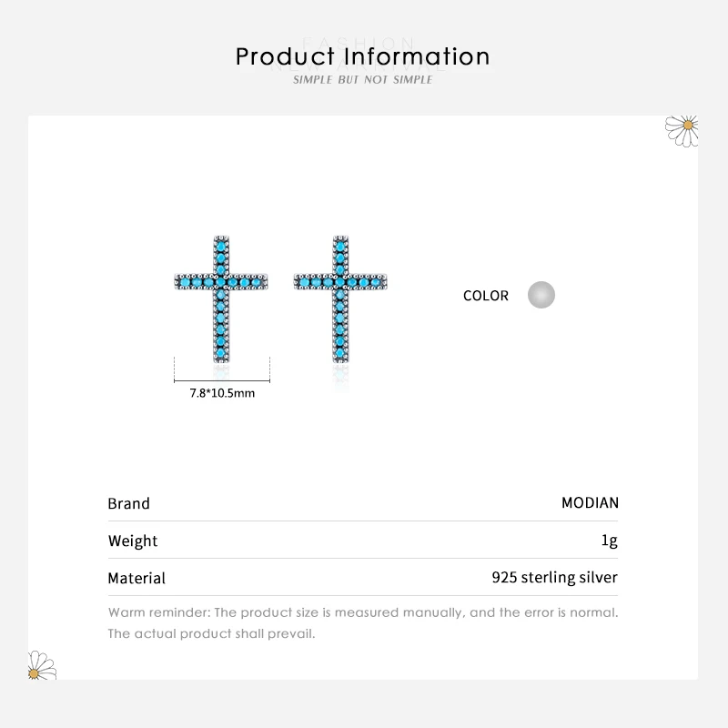This screenshot has height=728, width=728.
Task: Click the Weight row label
Action: click(x=133, y=541)
